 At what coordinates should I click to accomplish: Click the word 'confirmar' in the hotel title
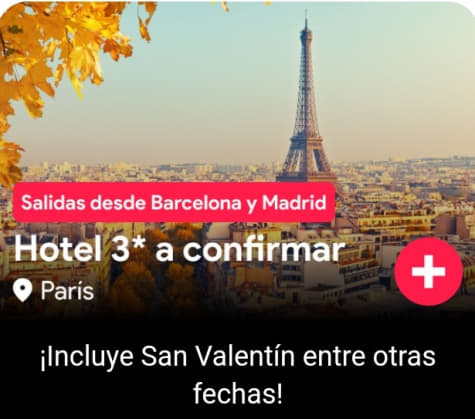tap(264, 250)
